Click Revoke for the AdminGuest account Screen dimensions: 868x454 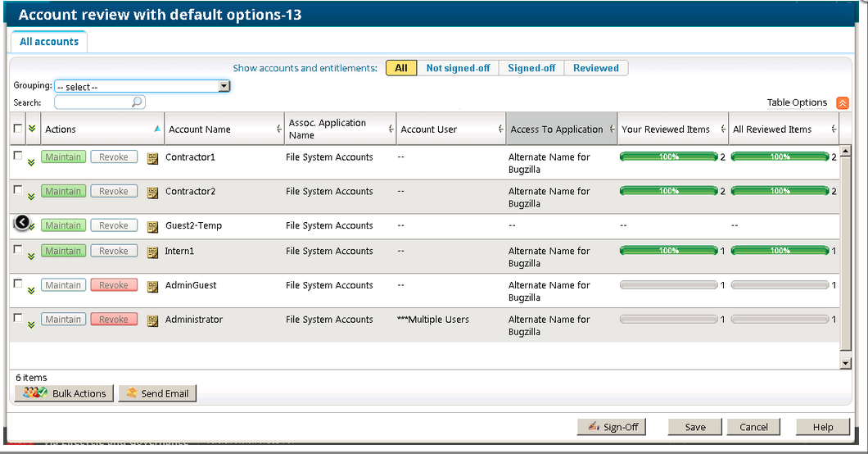(x=113, y=285)
